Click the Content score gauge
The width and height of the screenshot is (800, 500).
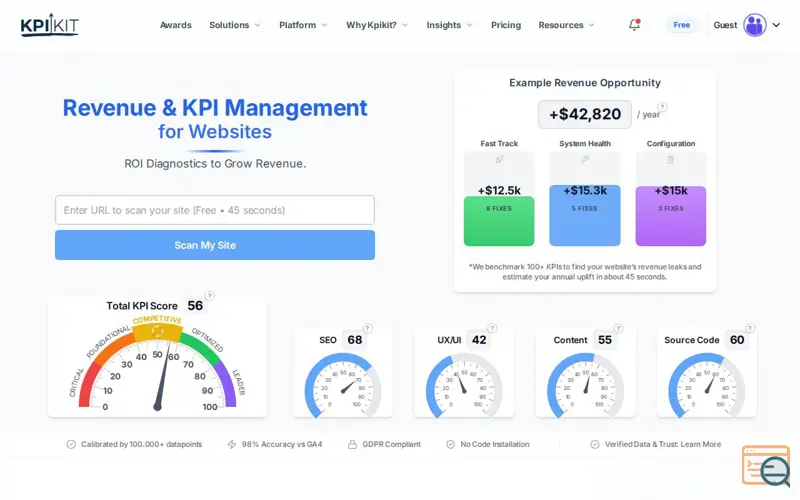[x=586, y=386]
